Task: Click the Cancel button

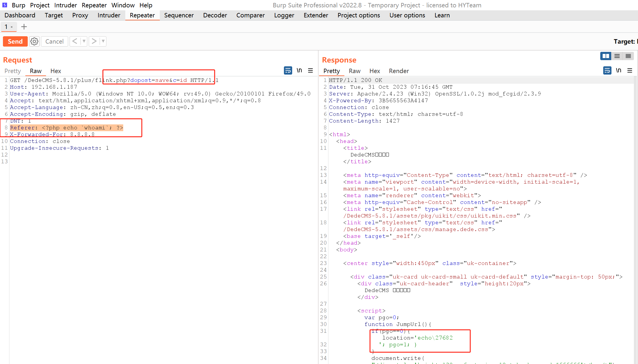Action: (x=54, y=42)
